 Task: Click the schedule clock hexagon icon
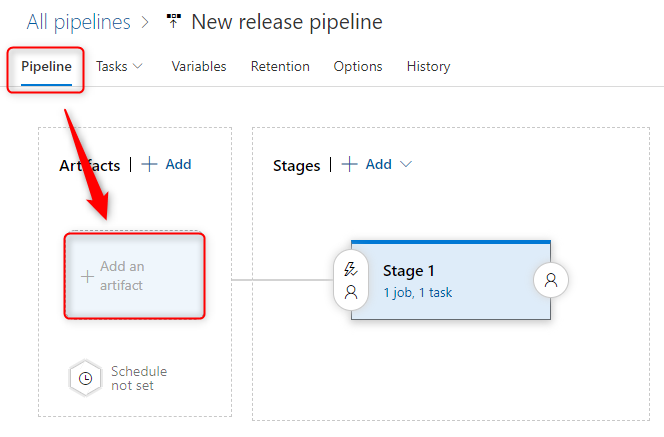tap(86, 378)
